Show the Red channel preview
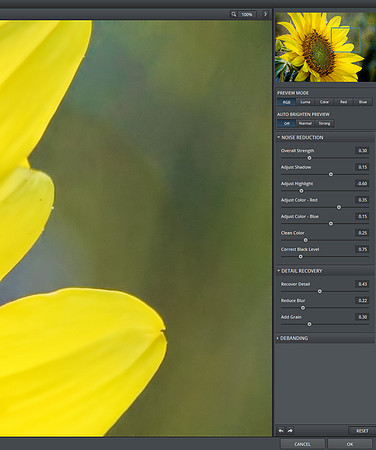376x450 pixels. click(344, 102)
